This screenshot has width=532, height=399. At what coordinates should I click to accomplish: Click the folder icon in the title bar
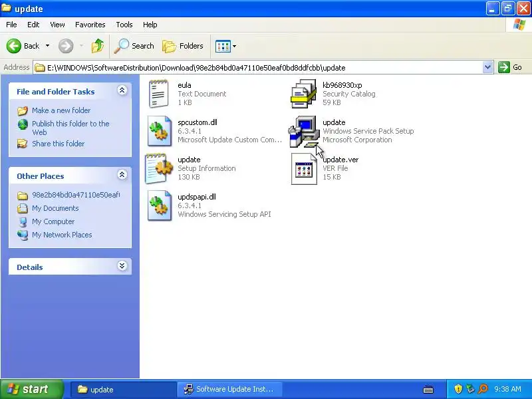pos(7,8)
